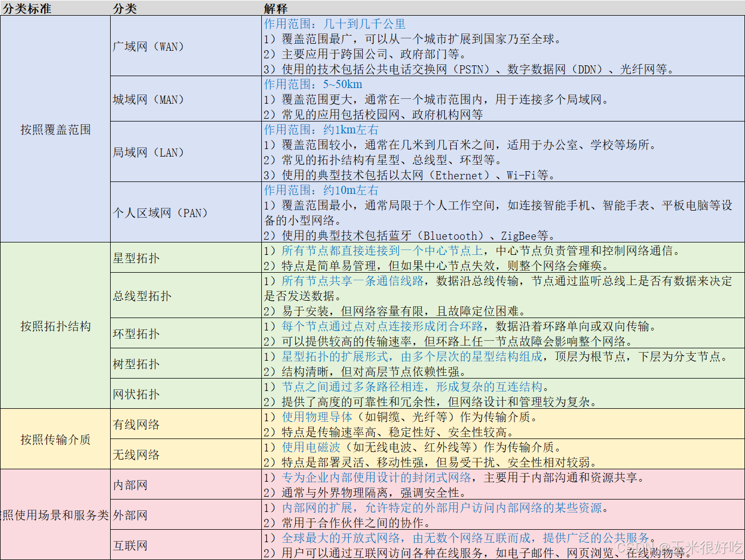
Task: Select the cell '星型拓扑'
Action: pyautogui.click(x=186, y=258)
